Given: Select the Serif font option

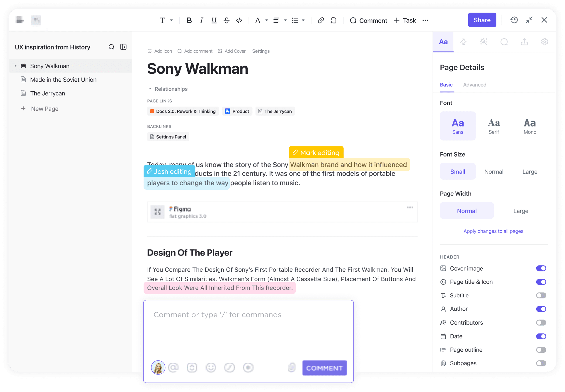Looking at the screenshot, I should tap(493, 126).
